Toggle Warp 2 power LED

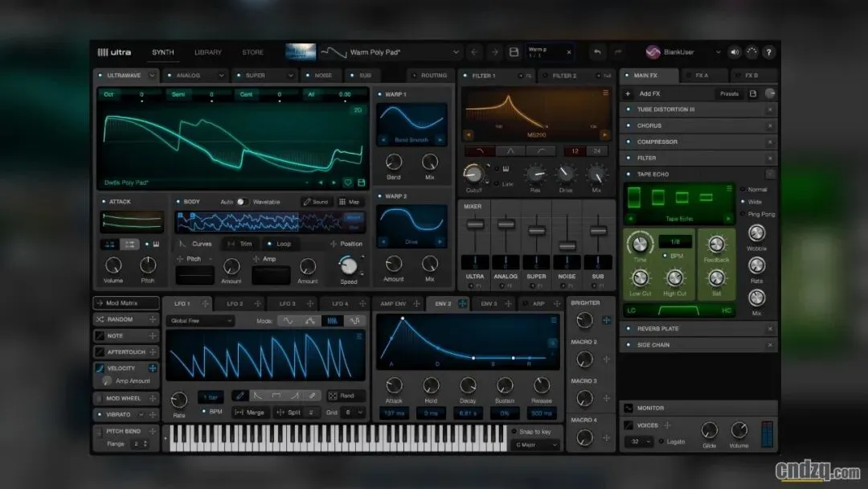(379, 196)
